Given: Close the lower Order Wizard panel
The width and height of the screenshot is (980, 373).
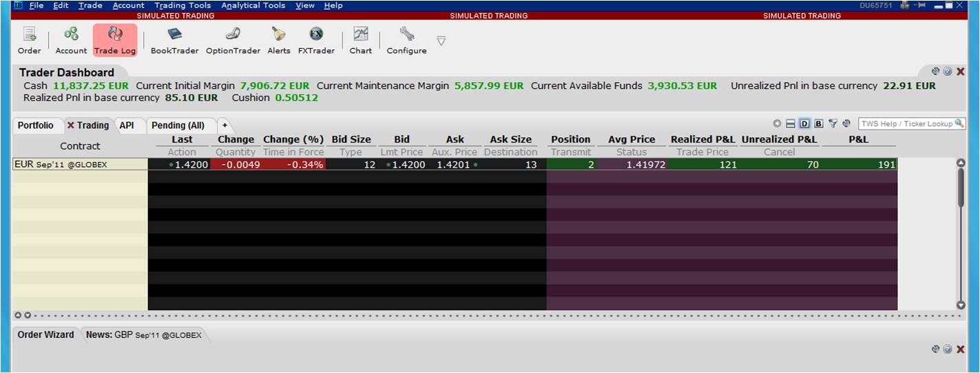Looking at the screenshot, I should click(961, 349).
